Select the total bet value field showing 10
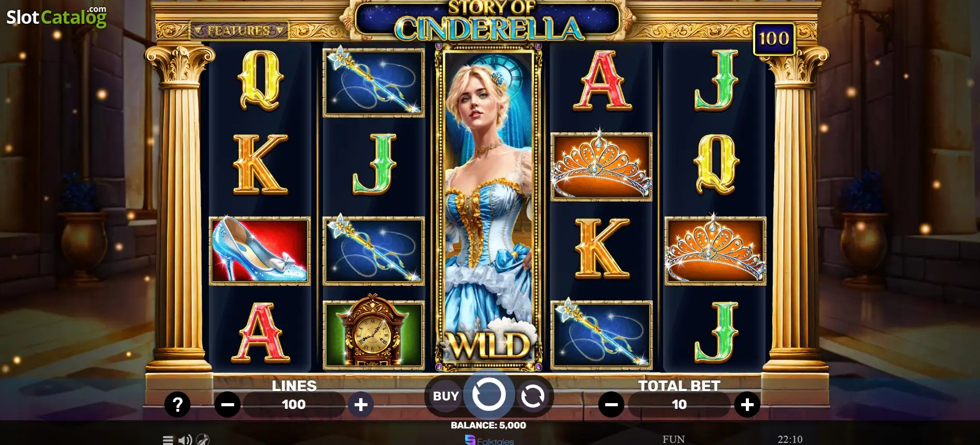The width and height of the screenshot is (980, 445). 679,405
